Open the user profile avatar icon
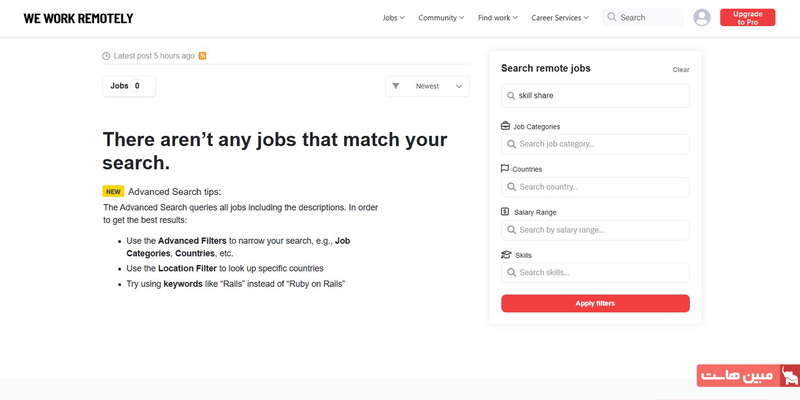 point(702,17)
